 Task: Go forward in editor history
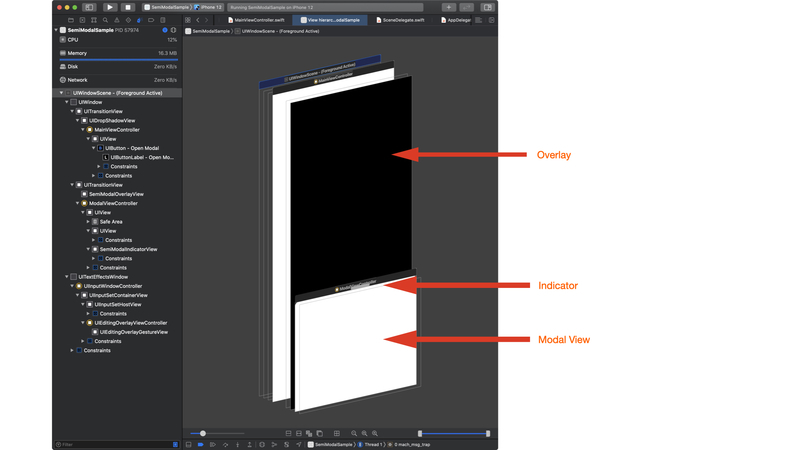pyautogui.click(x=207, y=20)
